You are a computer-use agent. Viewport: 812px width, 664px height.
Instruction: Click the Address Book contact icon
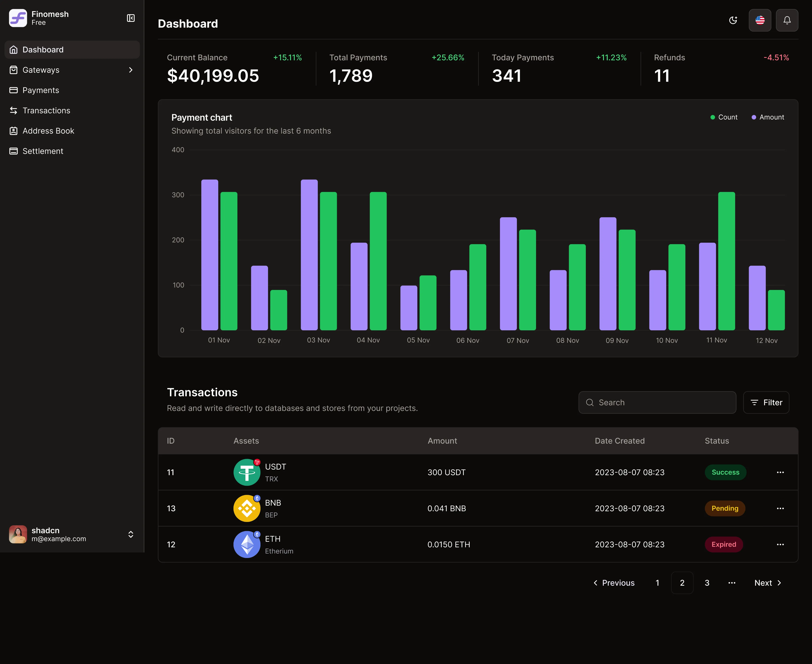coord(13,131)
